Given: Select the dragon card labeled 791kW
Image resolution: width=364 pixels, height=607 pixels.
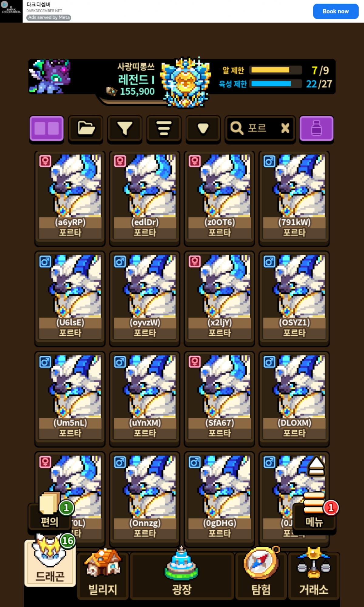Looking at the screenshot, I should coord(294,198).
